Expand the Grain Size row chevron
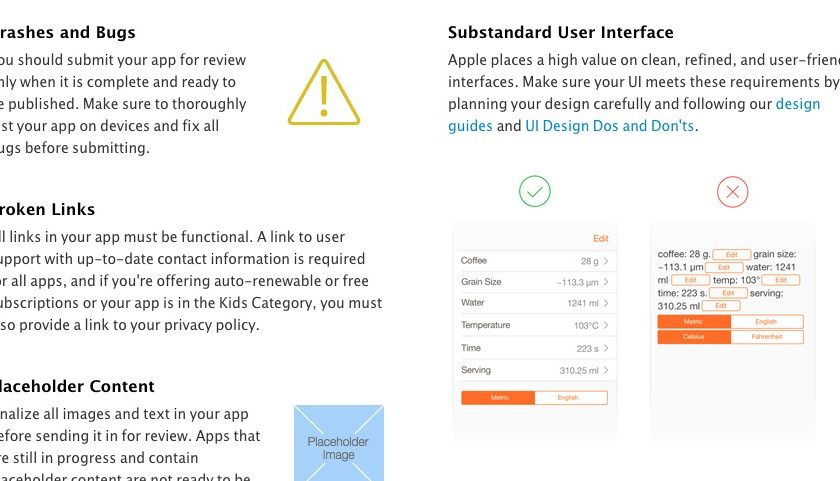The height and width of the screenshot is (481, 840). [606, 283]
